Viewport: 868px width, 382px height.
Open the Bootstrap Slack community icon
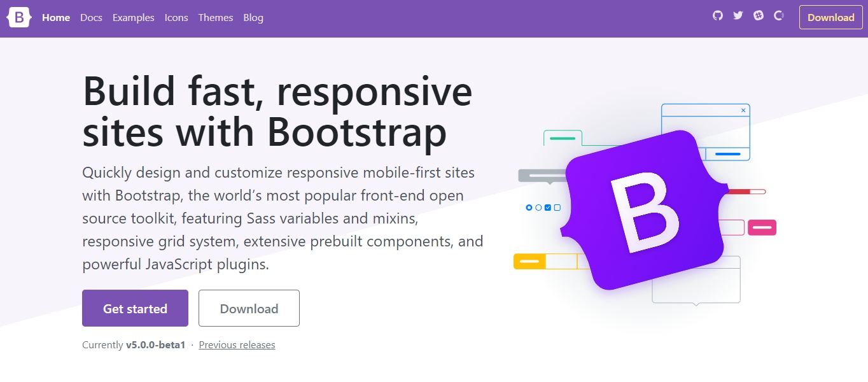[758, 15]
